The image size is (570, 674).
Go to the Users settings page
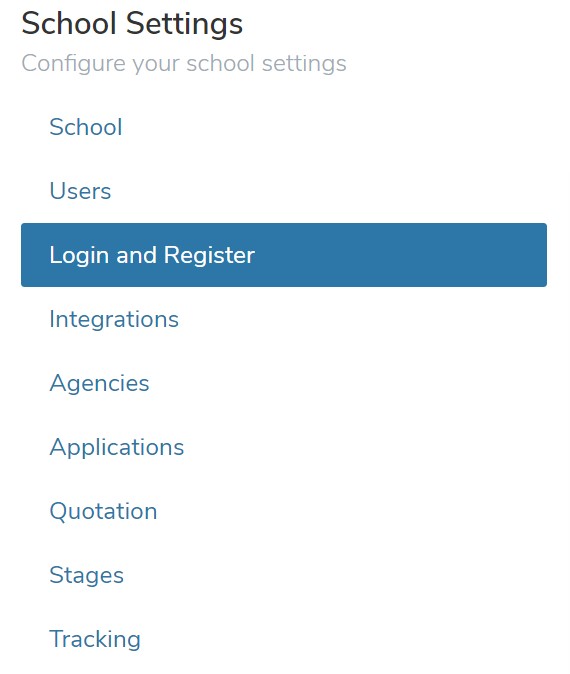coord(284,191)
